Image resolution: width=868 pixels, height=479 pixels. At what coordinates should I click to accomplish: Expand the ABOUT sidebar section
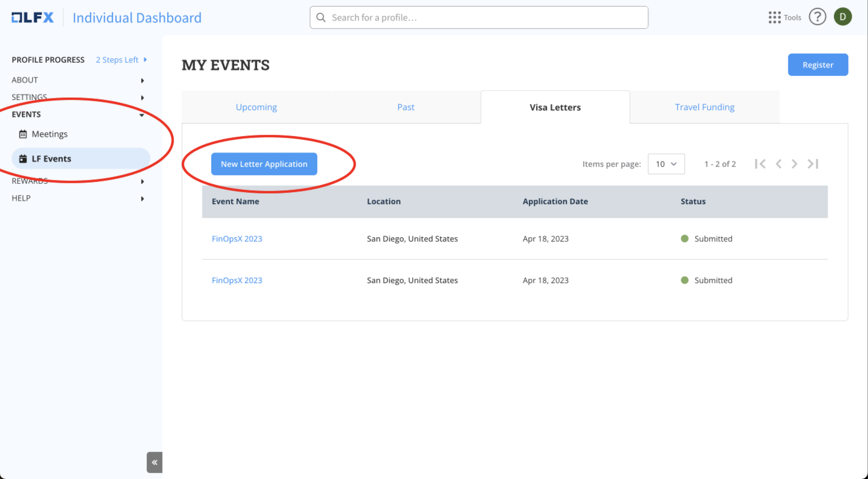coord(78,80)
